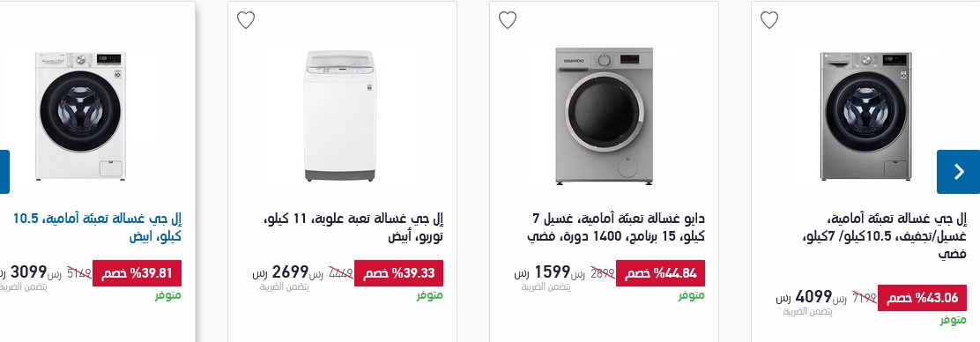Screen dimensions: 980x342
Task: Click the 39.81% discount badge
Action: coord(137,273)
